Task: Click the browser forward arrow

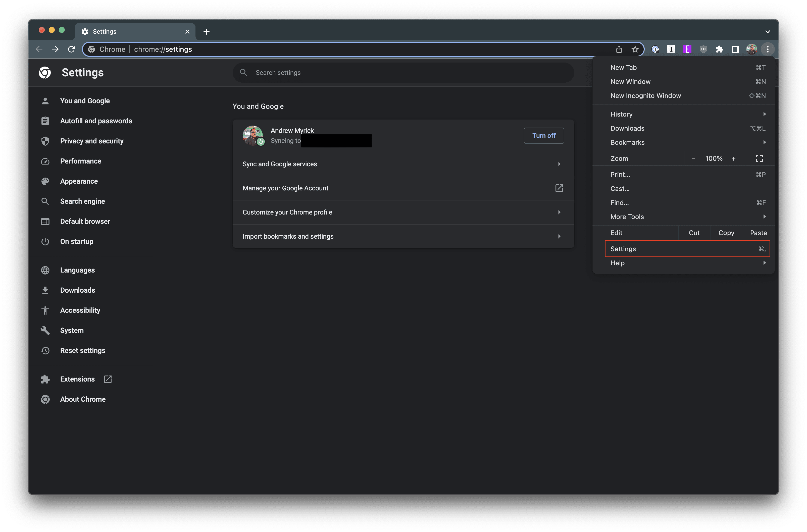Action: click(x=55, y=49)
